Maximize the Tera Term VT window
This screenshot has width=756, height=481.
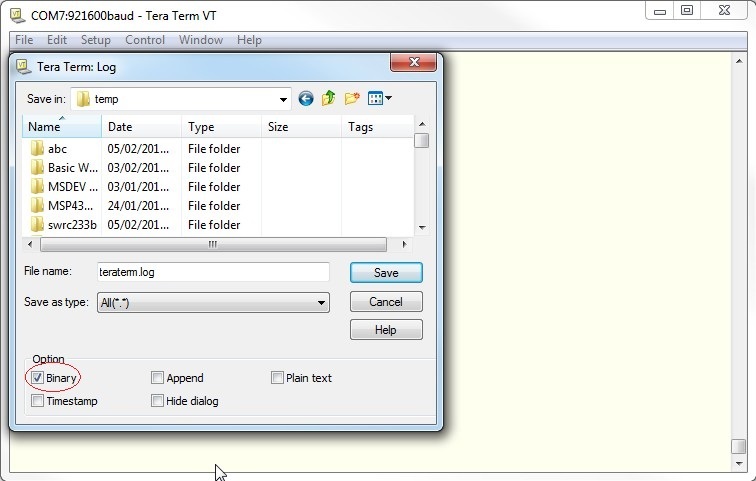[x=687, y=10]
